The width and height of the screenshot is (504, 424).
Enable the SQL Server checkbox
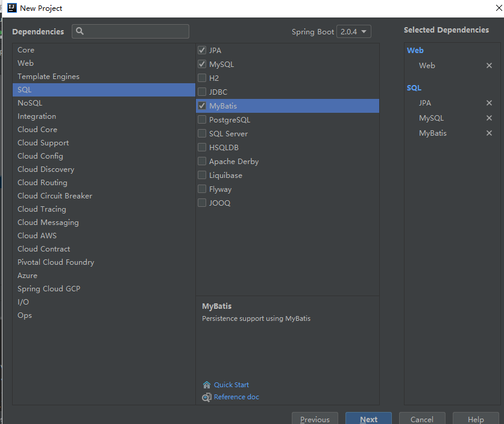[202, 133]
